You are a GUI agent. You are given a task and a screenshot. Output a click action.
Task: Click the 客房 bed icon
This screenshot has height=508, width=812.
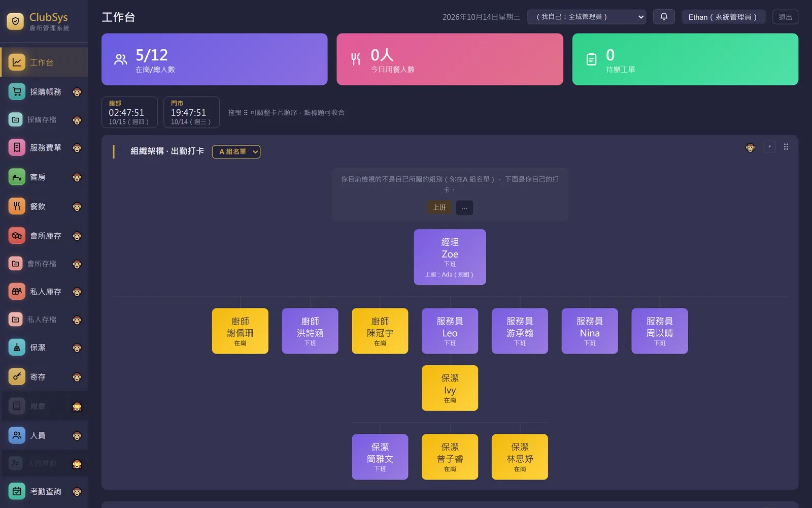[x=17, y=177]
